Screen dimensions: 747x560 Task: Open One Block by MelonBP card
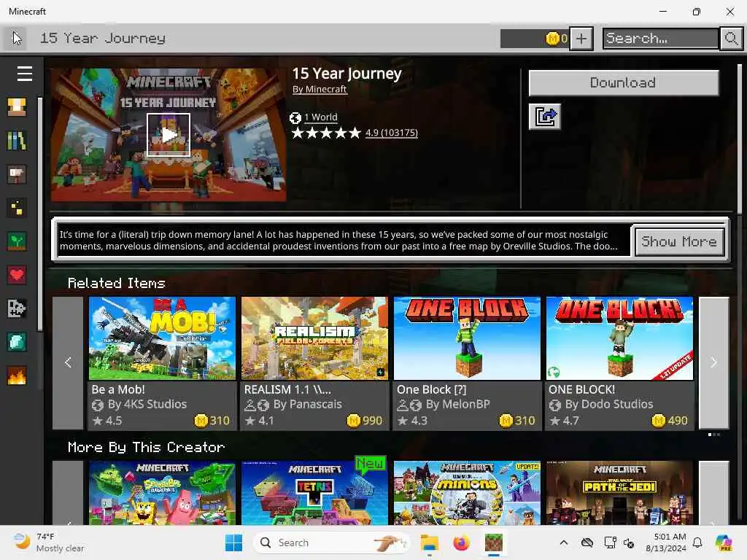[467, 363]
